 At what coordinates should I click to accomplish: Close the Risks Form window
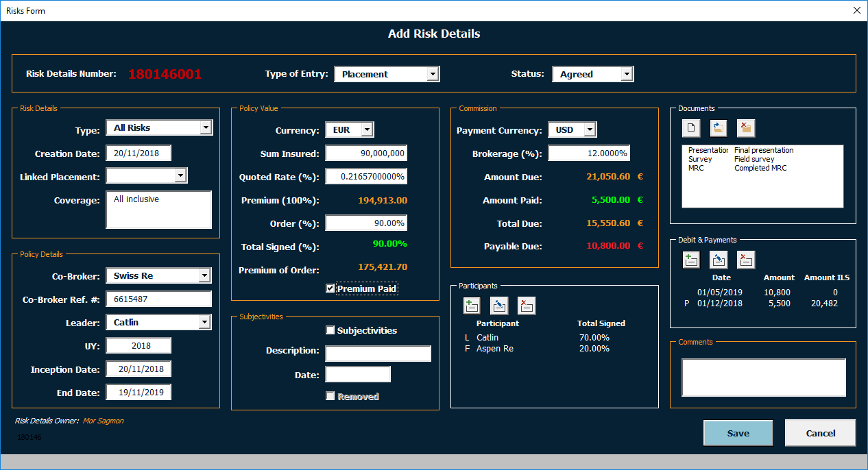[x=856, y=10]
